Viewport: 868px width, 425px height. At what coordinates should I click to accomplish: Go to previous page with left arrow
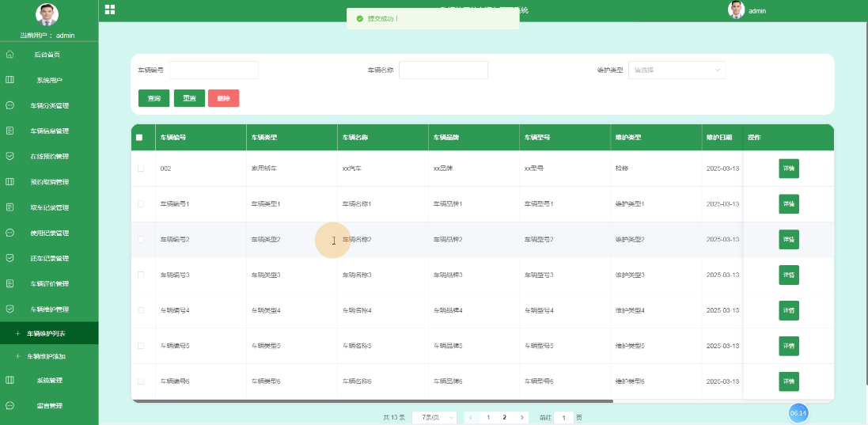tap(471, 417)
